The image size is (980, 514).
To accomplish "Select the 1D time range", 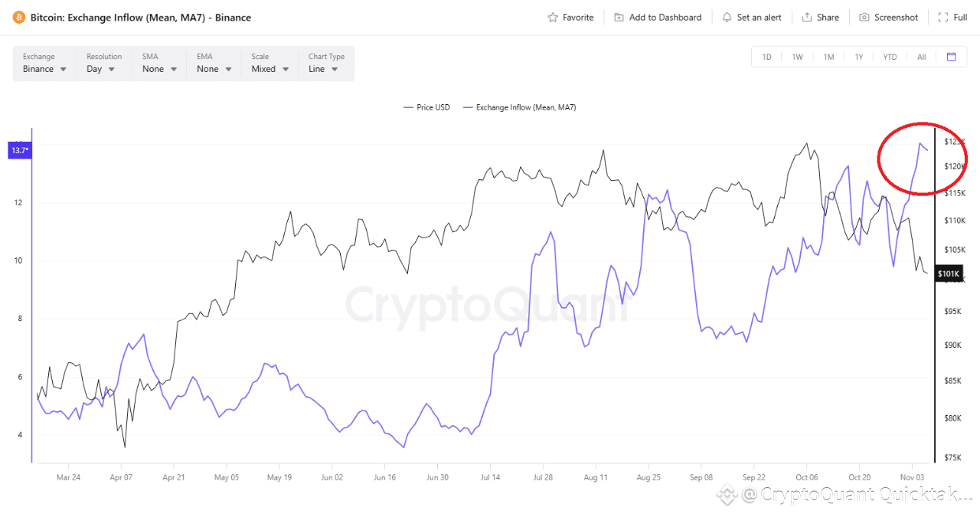I will [766, 57].
